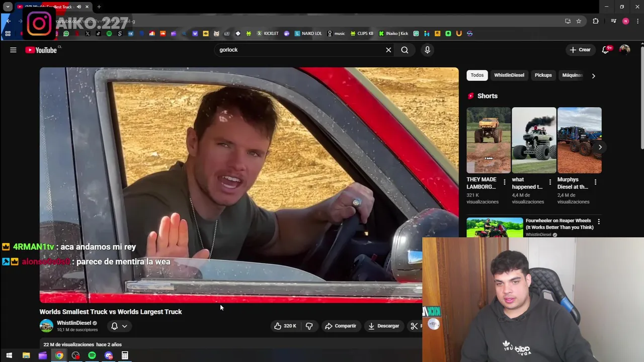Open the X (Twitter) bookmark icon
This screenshot has height=362, width=644.
[88, 34]
